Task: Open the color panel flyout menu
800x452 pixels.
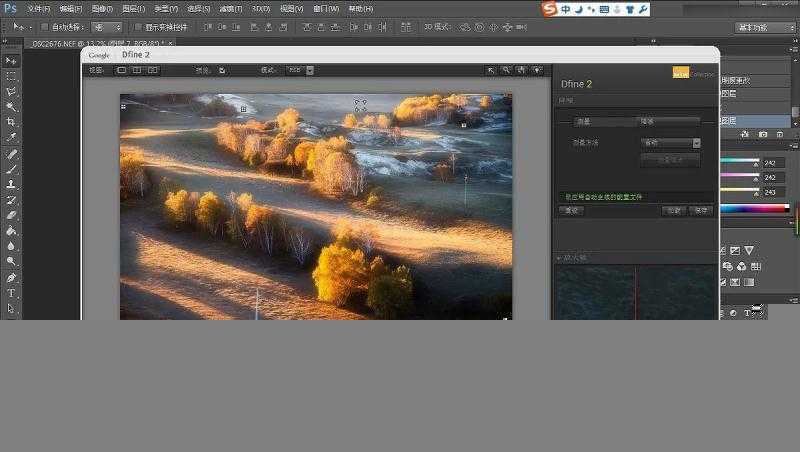Action: click(793, 147)
